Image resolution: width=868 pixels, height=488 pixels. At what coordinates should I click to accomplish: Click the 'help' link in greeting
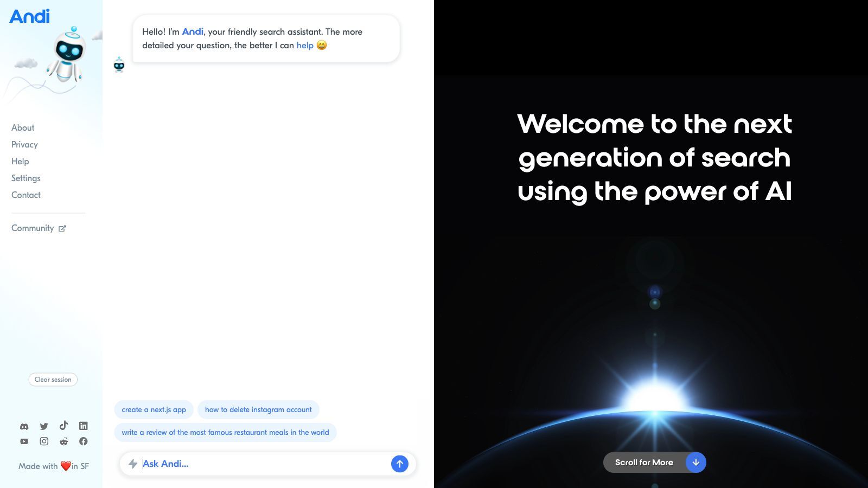305,46
